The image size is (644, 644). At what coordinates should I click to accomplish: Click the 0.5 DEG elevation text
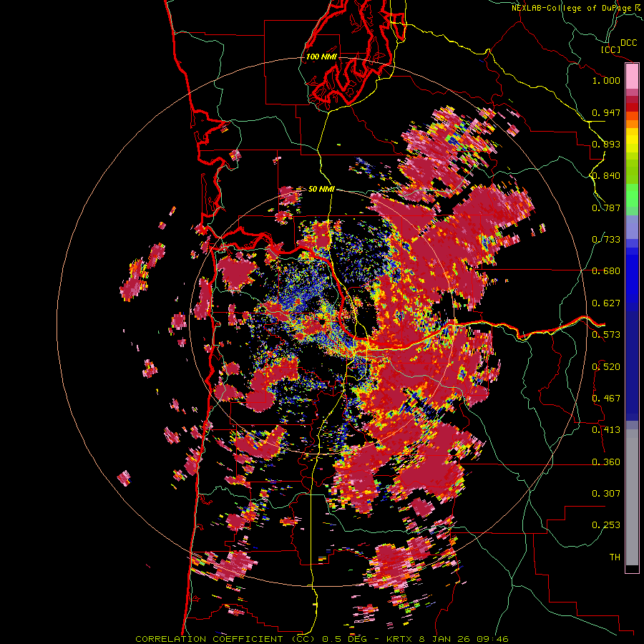343,639
